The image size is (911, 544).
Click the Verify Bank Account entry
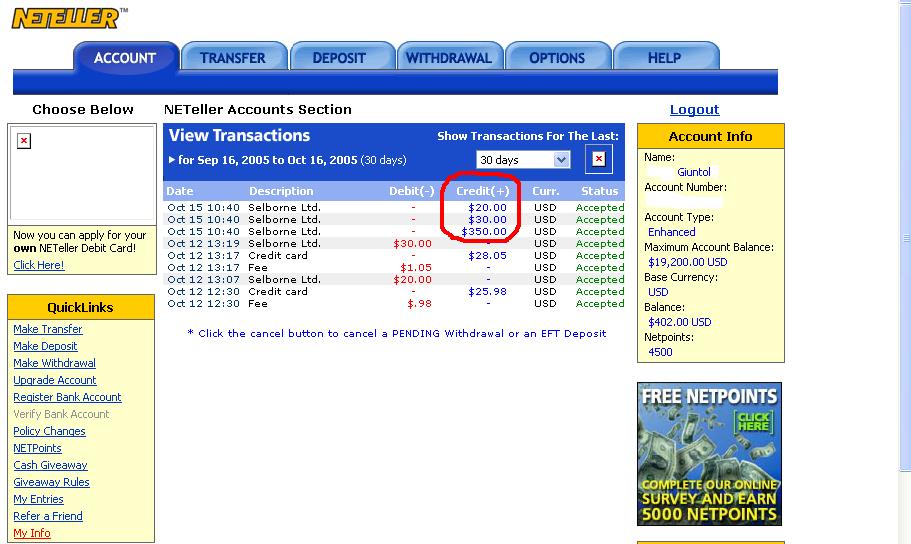coord(61,414)
